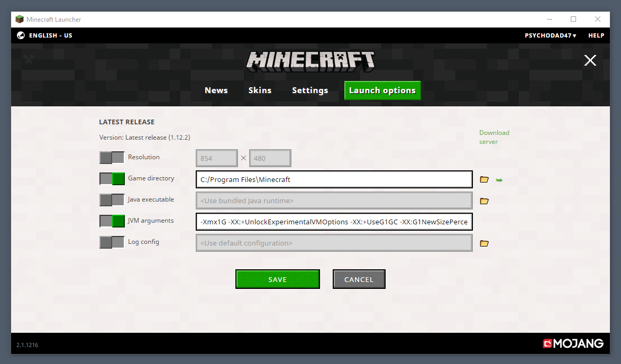The width and height of the screenshot is (621, 364).
Task: Turn off the JVM arguments switch
Action: 112,221
